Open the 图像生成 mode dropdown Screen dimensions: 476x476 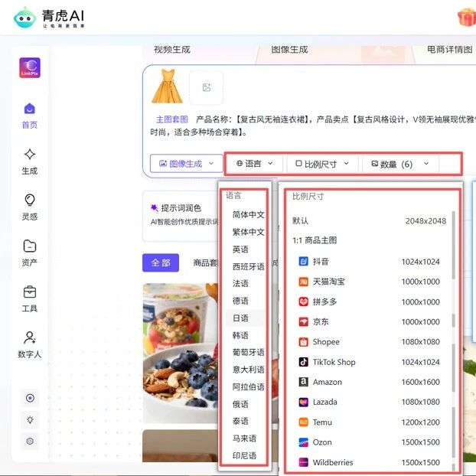point(187,164)
